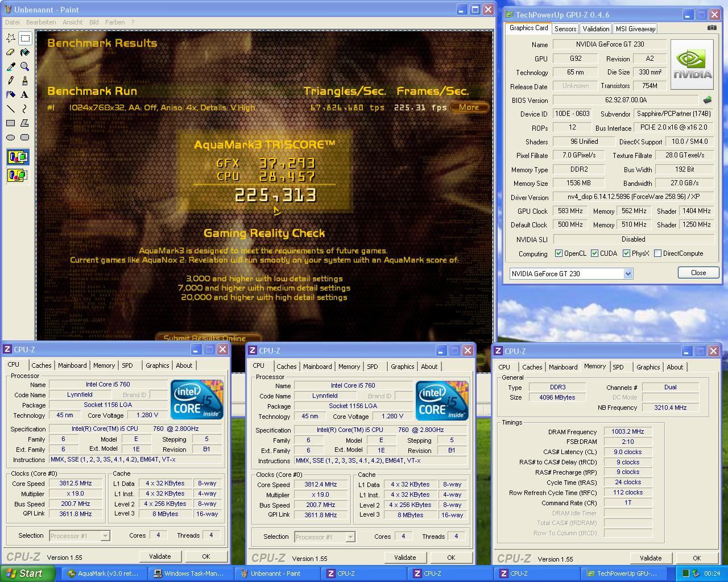This screenshot has height=582, width=728.
Task: Open the MSI Giveaway tab in GPU-Z
Action: (635, 28)
